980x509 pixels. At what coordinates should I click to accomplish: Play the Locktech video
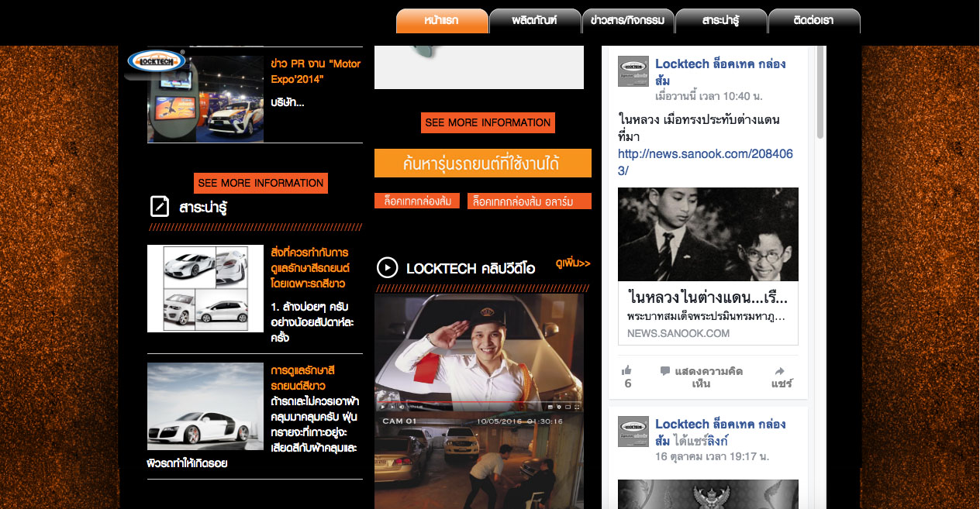click(382, 407)
